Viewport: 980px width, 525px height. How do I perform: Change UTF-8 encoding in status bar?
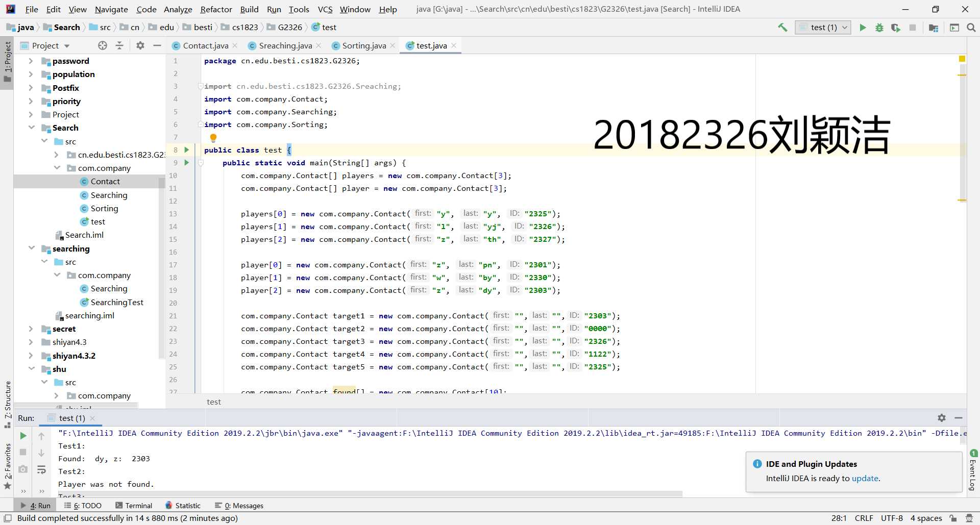click(892, 518)
